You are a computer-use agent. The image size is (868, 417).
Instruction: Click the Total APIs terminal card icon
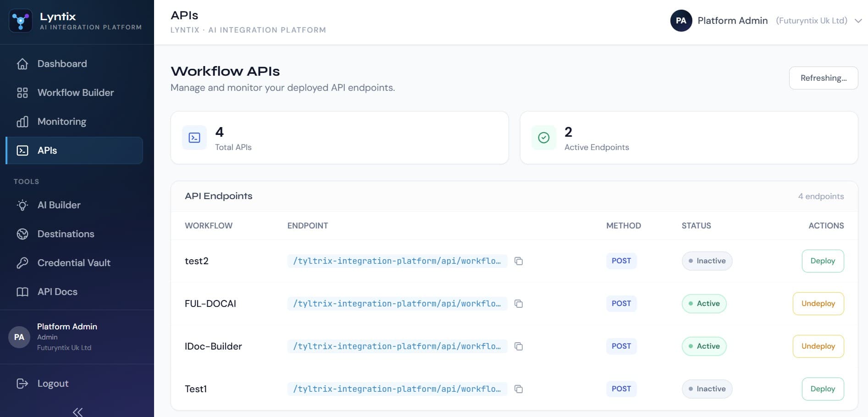click(194, 138)
